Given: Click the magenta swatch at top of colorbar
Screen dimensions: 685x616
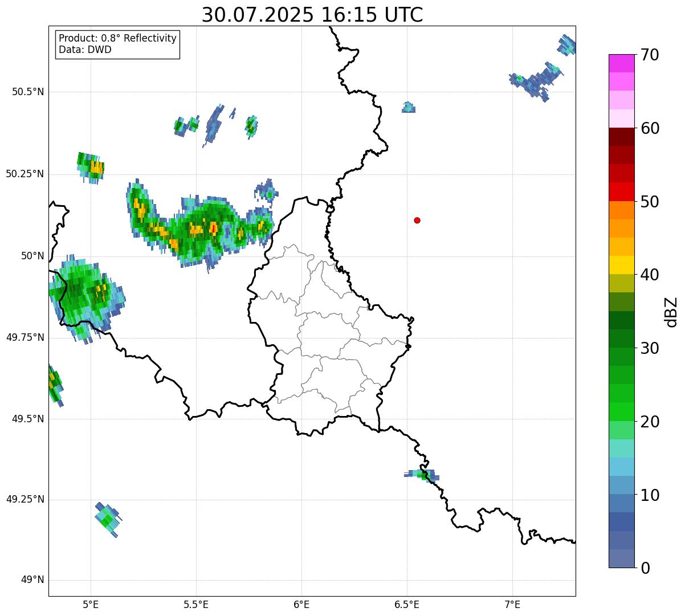Looking at the screenshot, I should pos(621,63).
